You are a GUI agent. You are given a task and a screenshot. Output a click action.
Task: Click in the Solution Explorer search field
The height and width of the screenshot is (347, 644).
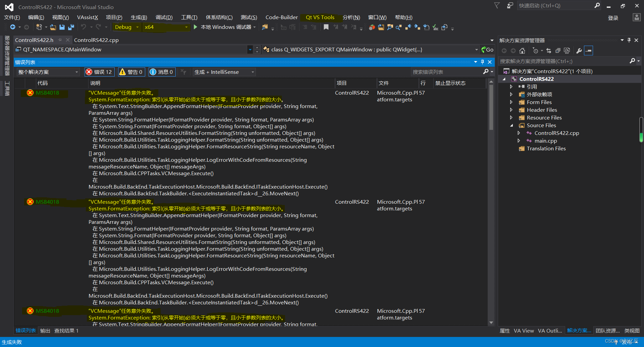coord(563,61)
